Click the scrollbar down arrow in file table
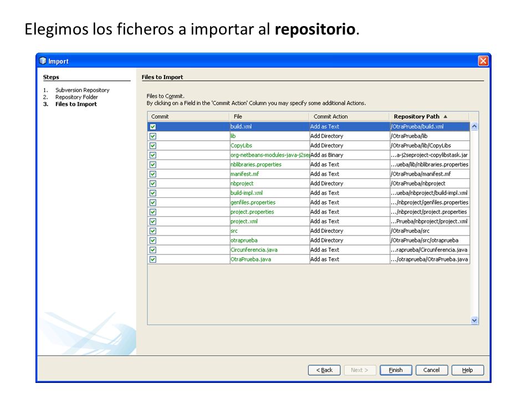The height and width of the screenshot is (399, 532). 474,320
